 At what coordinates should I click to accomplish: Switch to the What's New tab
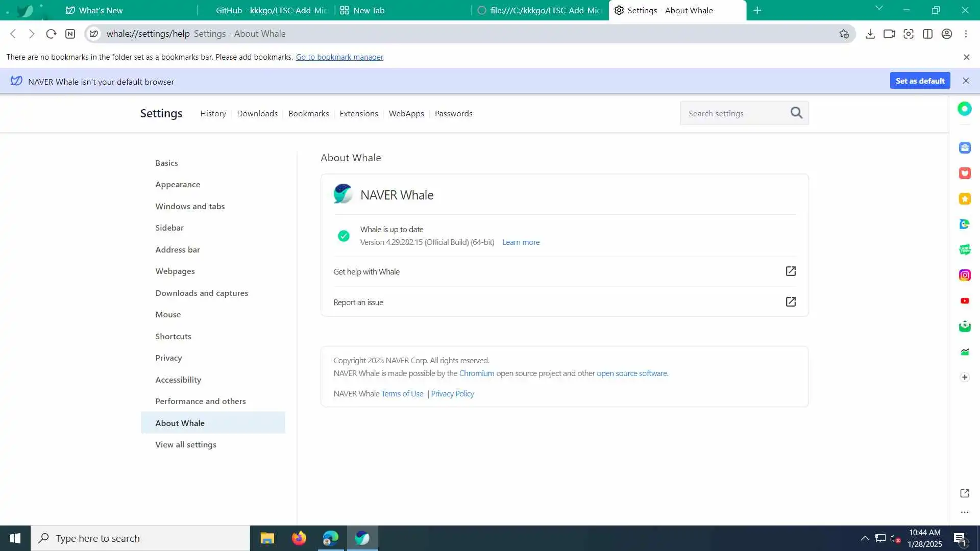tap(101, 10)
